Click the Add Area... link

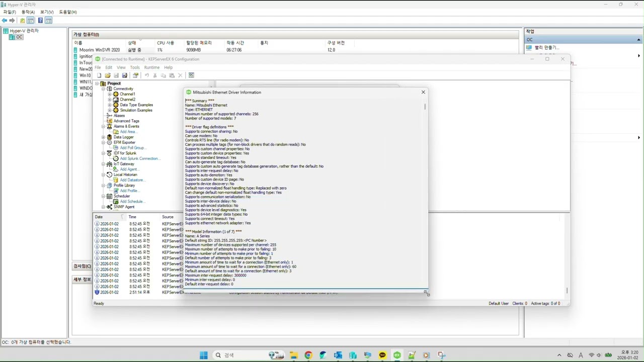pos(128,132)
